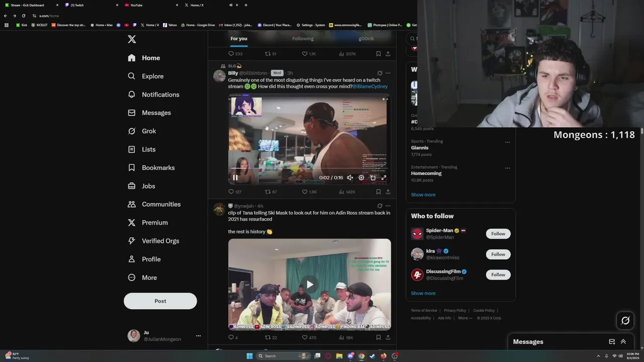Share the @ynwjah post
The width and height of the screenshot is (644, 362).
388,337
